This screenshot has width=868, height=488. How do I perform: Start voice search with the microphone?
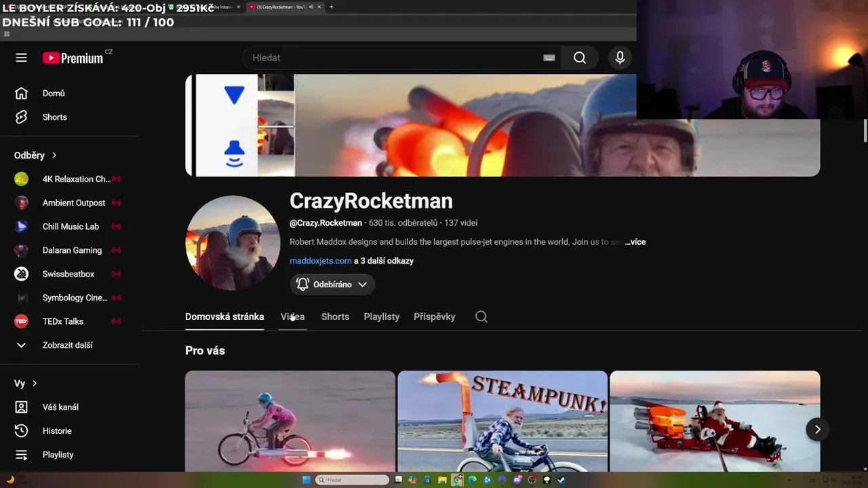pos(620,58)
